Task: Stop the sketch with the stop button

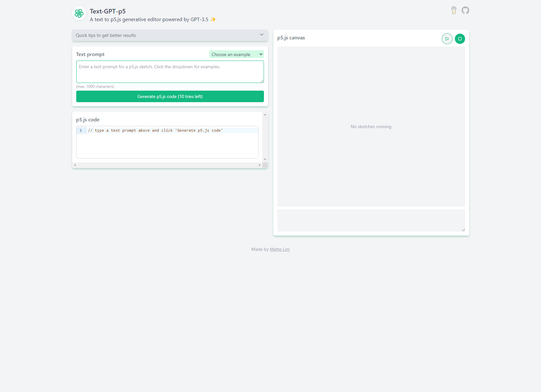Action: click(x=460, y=39)
